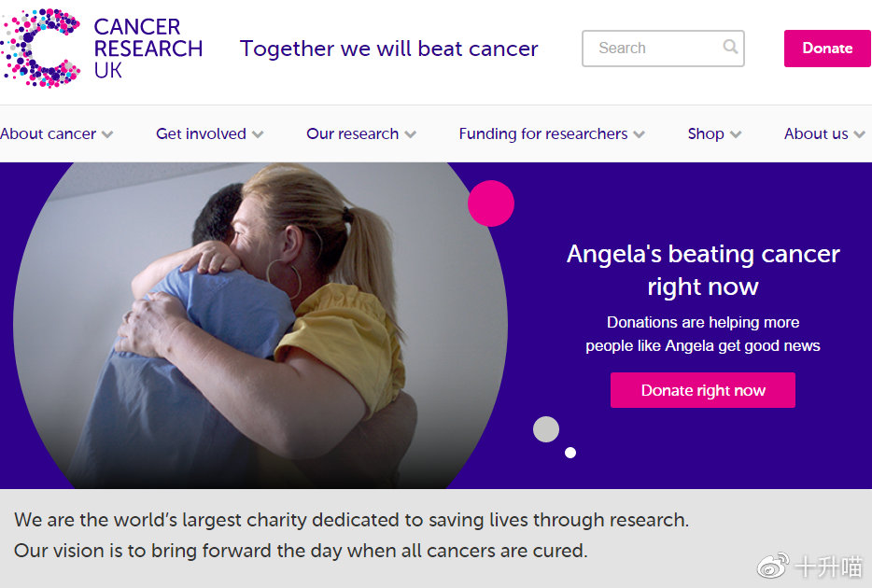This screenshot has width=872, height=588.
Task: Click the pink Donate button in header
Action: pos(827,49)
